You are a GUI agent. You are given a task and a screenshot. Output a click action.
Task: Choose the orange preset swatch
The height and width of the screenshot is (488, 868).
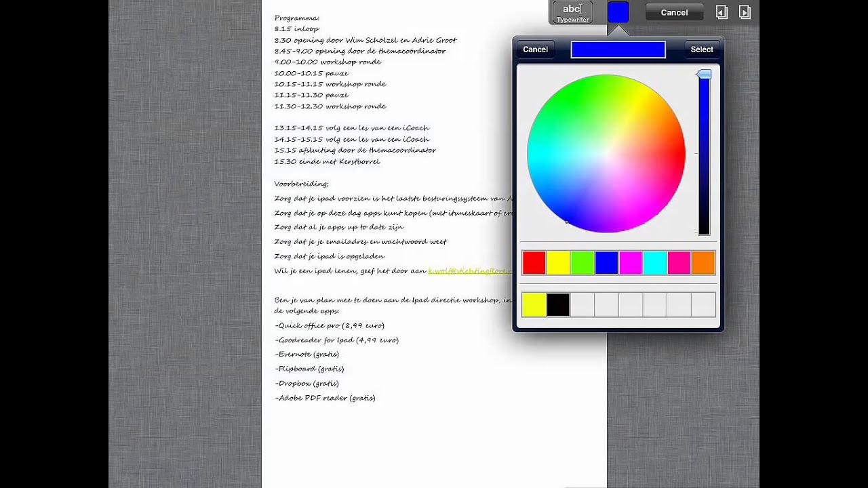pyautogui.click(x=703, y=263)
